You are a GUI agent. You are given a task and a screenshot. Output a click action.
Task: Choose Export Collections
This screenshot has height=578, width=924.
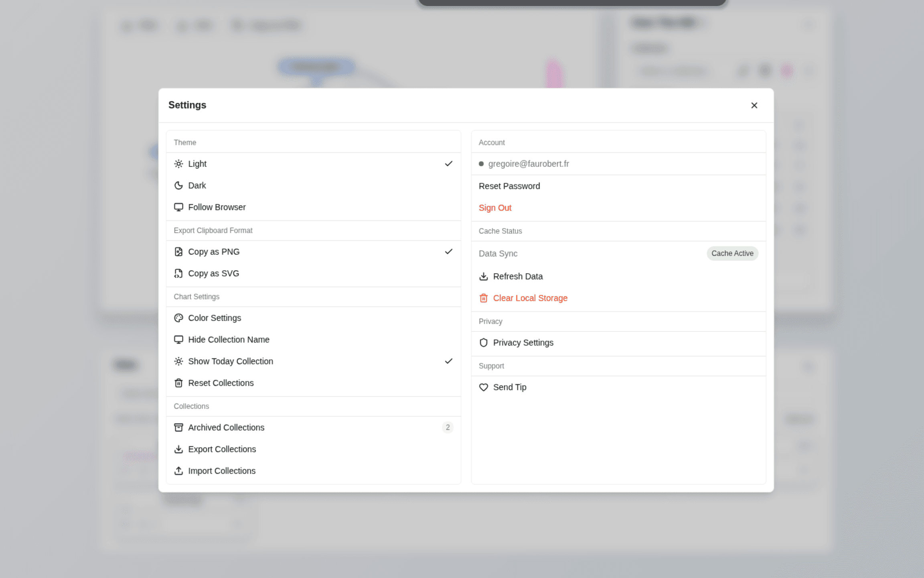(314, 449)
